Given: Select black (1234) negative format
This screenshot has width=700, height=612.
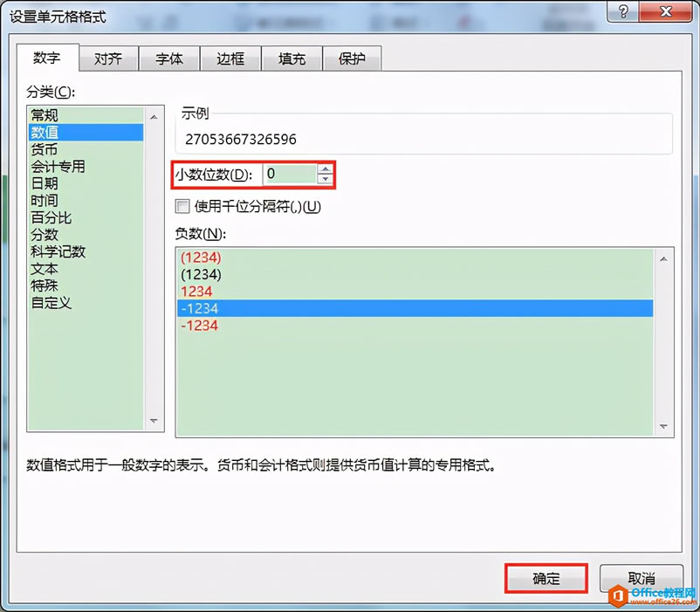Looking at the screenshot, I should click(x=415, y=274).
